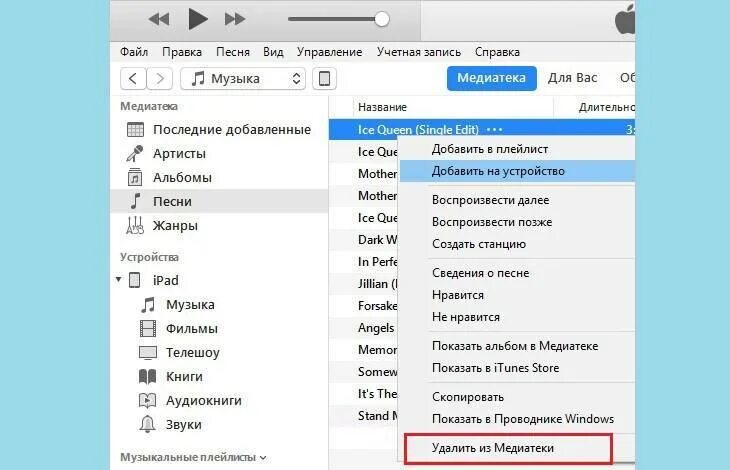Image resolution: width=730 pixels, height=470 pixels.
Task: Switch to the Для Вас tab
Action: (x=573, y=78)
